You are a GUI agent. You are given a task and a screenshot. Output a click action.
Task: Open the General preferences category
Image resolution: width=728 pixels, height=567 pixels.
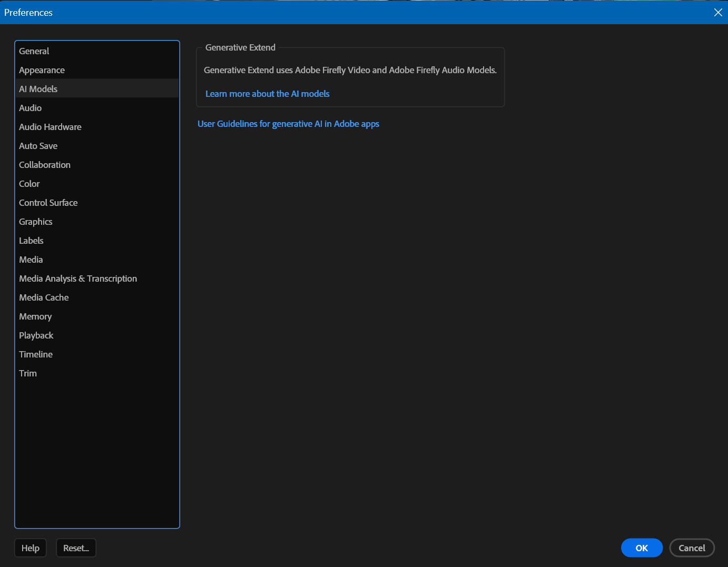point(34,51)
